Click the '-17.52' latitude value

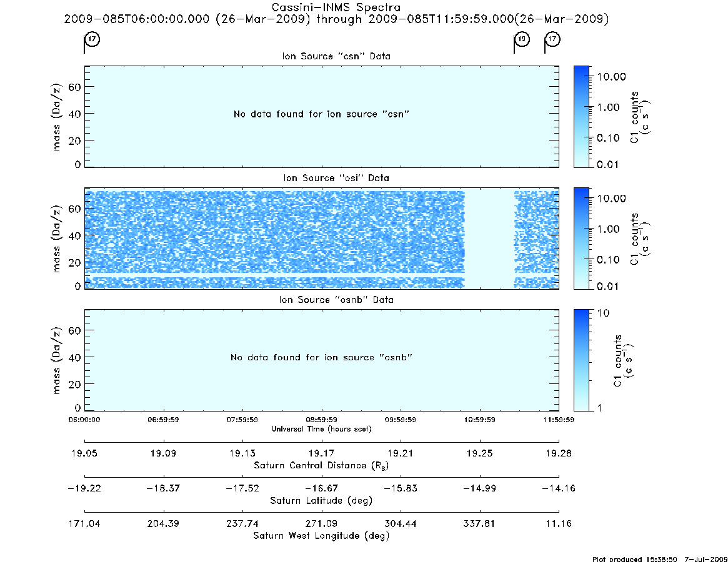(242, 488)
